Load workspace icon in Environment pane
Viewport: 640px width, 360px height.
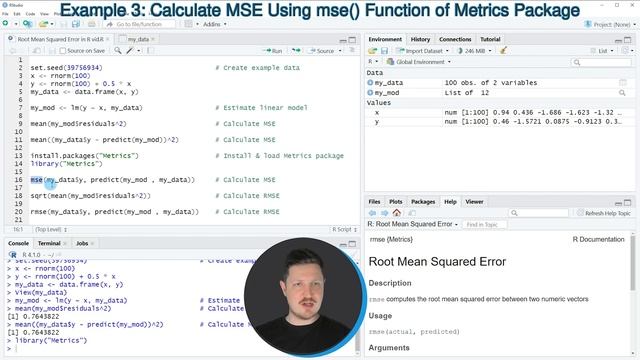coord(372,51)
